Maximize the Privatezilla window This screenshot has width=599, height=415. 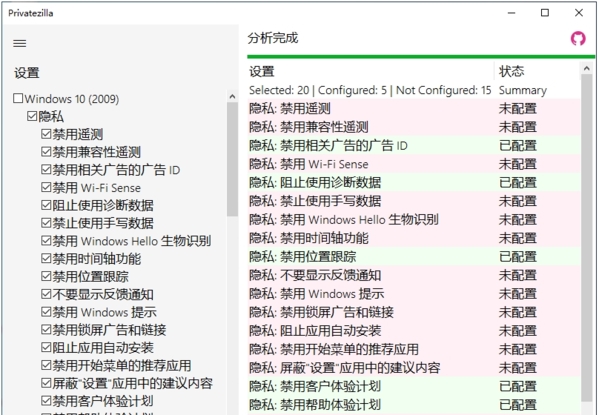pos(545,13)
